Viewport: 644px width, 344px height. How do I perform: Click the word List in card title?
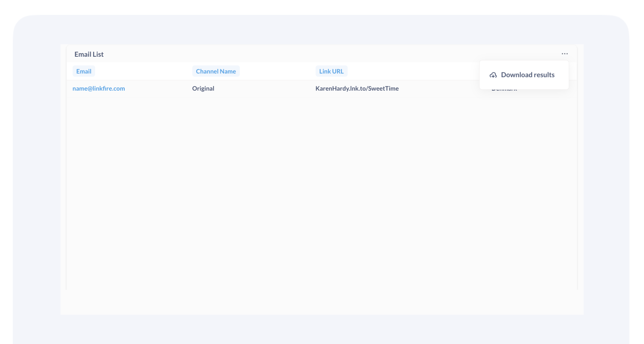tap(98, 54)
